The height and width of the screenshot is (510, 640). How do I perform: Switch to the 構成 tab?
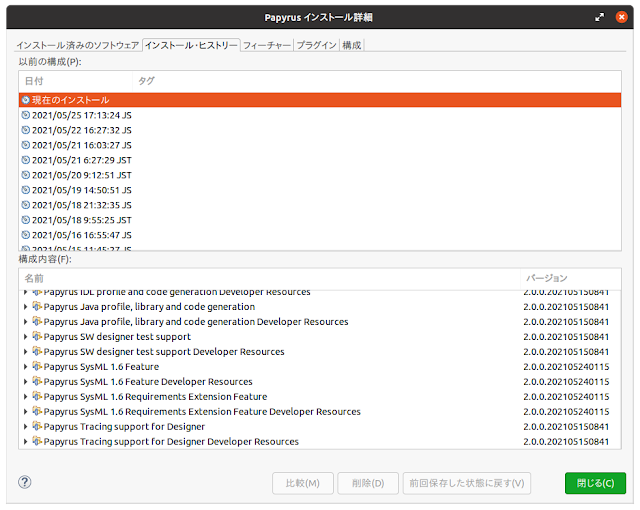click(352, 45)
